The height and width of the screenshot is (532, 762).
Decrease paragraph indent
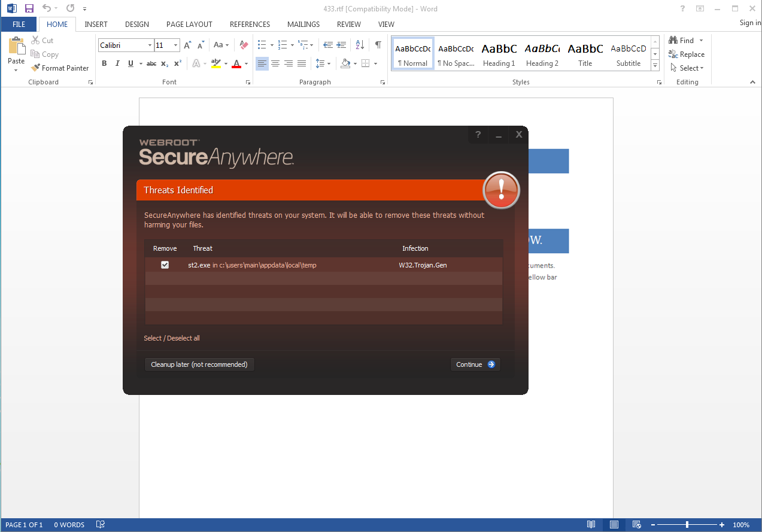(x=328, y=45)
